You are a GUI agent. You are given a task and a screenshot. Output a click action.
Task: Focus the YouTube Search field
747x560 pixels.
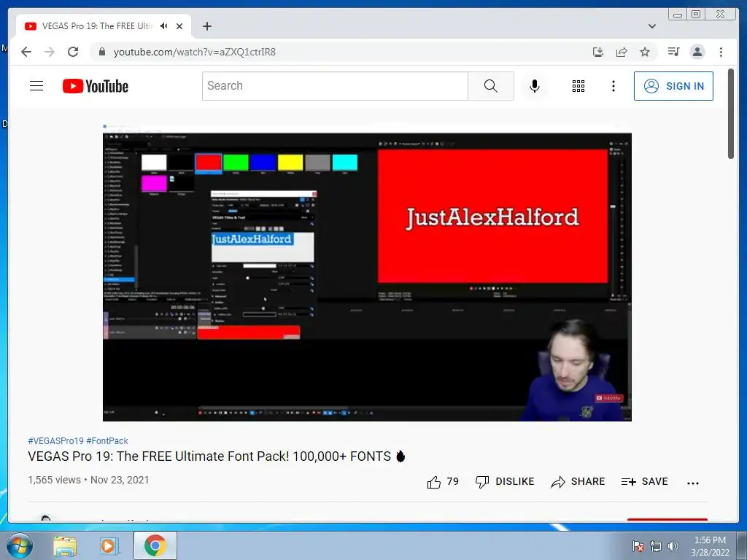pyautogui.click(x=335, y=86)
